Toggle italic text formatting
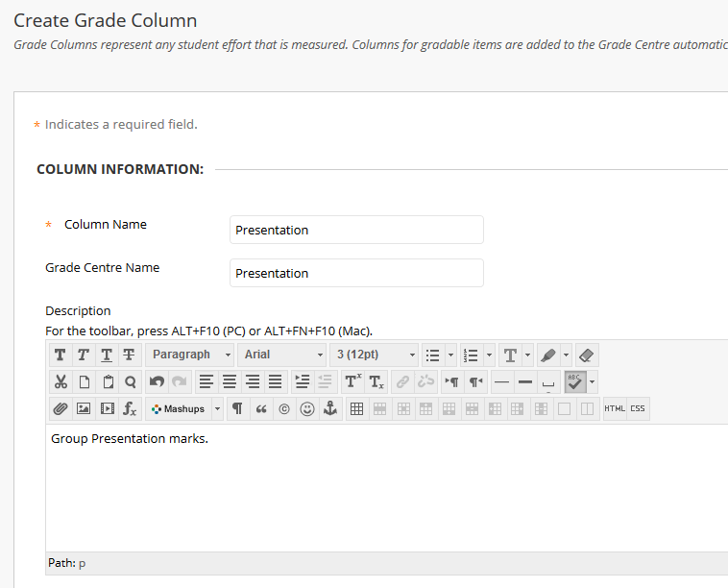This screenshot has width=728, height=588. 84,355
